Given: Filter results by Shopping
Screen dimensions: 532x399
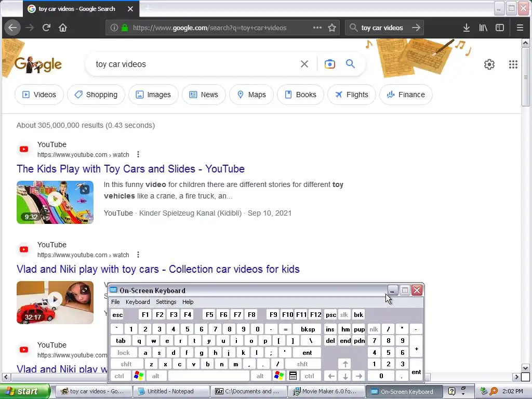Looking at the screenshot, I should click(x=96, y=95).
